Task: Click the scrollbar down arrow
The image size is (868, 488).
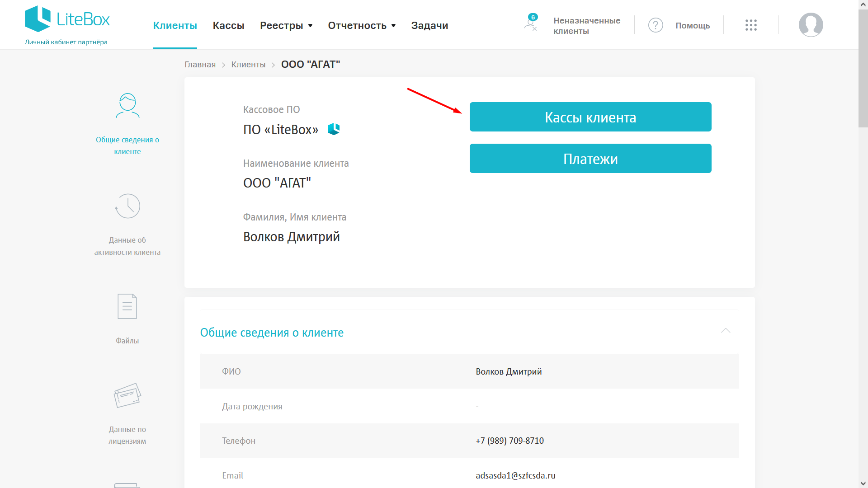Action: (x=863, y=483)
